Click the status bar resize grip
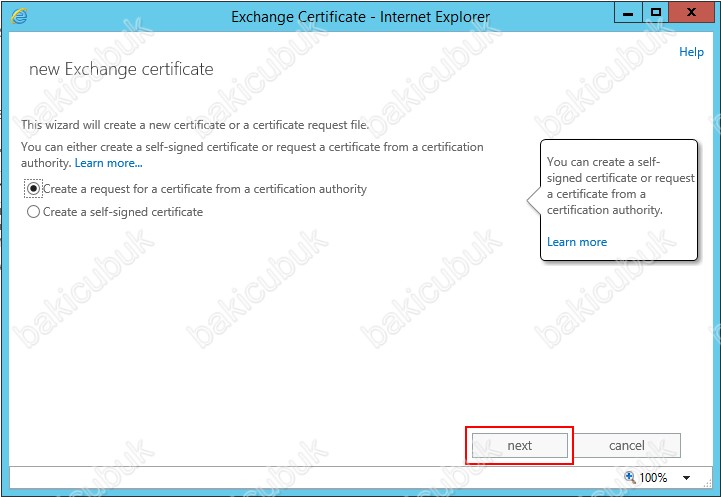 pyautogui.click(x=707, y=483)
